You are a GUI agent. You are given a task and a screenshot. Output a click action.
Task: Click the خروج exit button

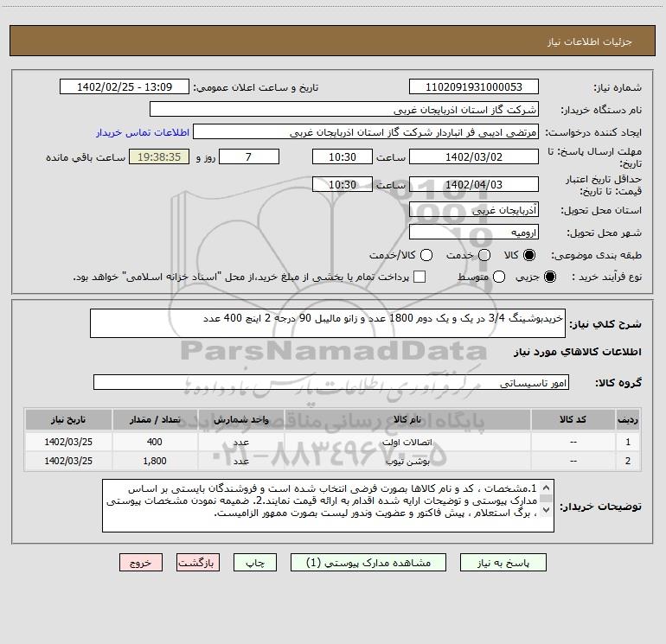point(141,562)
